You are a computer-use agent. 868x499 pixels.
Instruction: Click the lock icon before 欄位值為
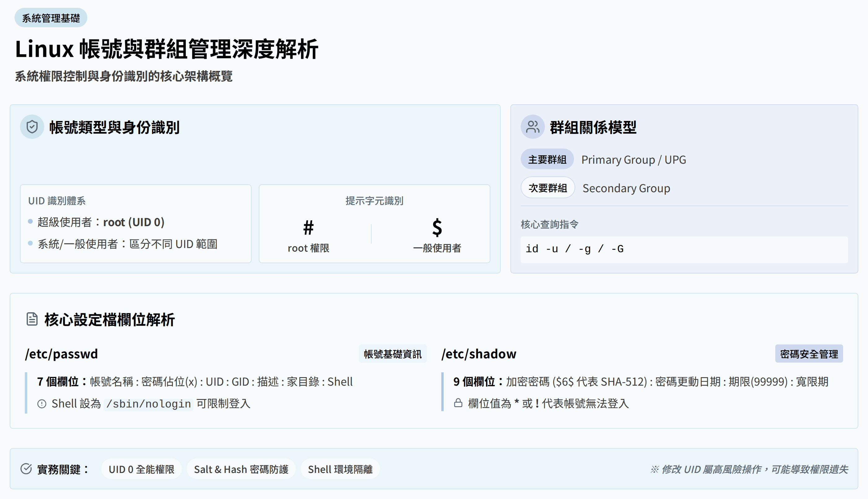point(458,403)
